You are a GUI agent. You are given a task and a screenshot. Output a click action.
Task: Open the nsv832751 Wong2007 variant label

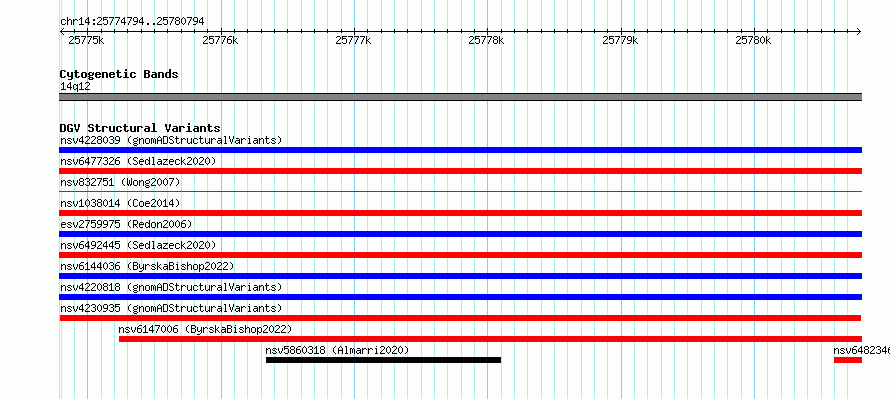[120, 182]
